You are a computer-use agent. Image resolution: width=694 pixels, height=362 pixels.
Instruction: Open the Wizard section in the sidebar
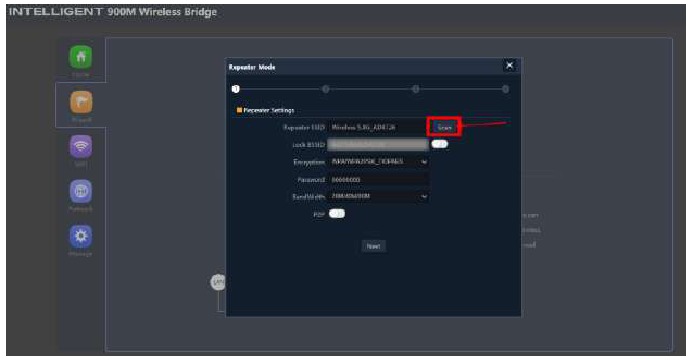point(81,103)
